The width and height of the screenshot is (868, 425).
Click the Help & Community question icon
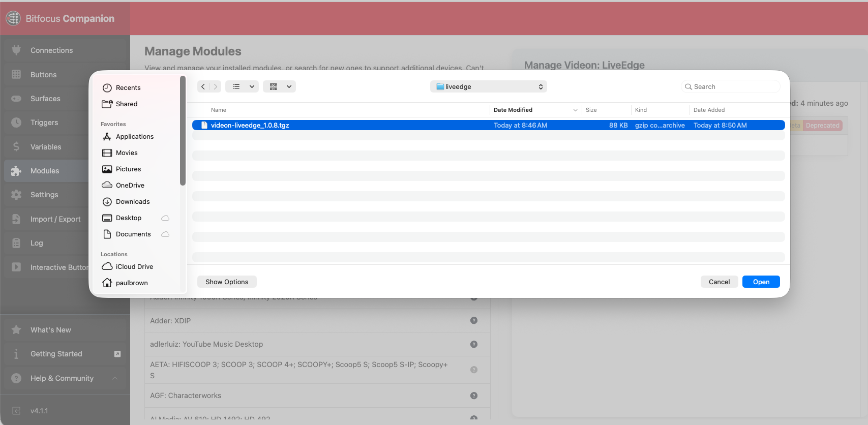[16, 378]
